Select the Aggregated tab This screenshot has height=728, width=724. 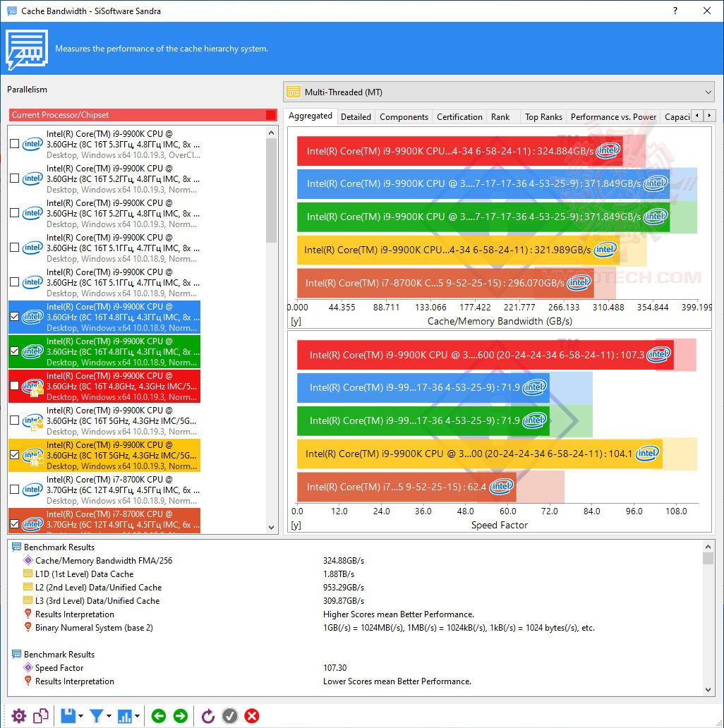pyautogui.click(x=310, y=116)
